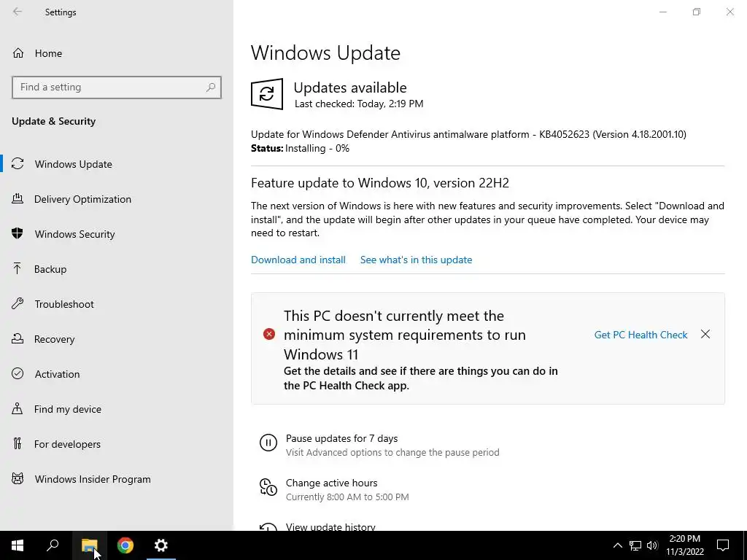Focus the Find a setting search box
The width and height of the screenshot is (747, 560).
pyautogui.click(x=117, y=87)
